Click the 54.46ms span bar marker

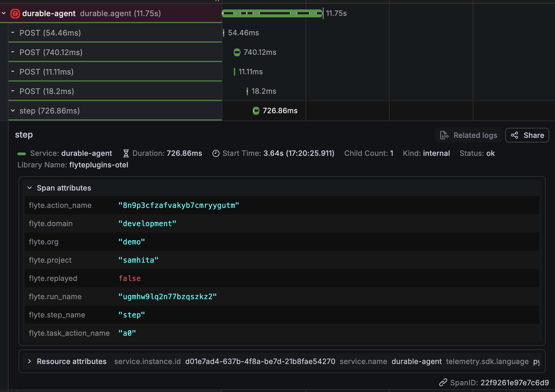point(224,33)
